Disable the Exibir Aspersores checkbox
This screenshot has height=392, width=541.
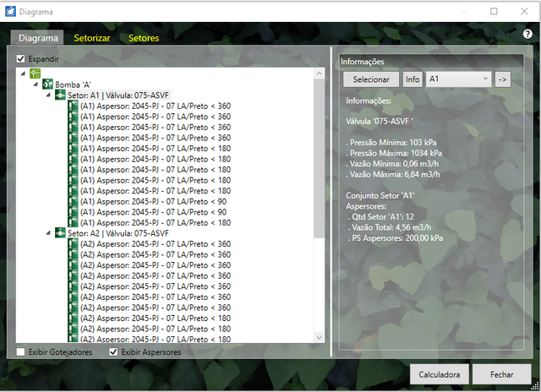click(114, 351)
